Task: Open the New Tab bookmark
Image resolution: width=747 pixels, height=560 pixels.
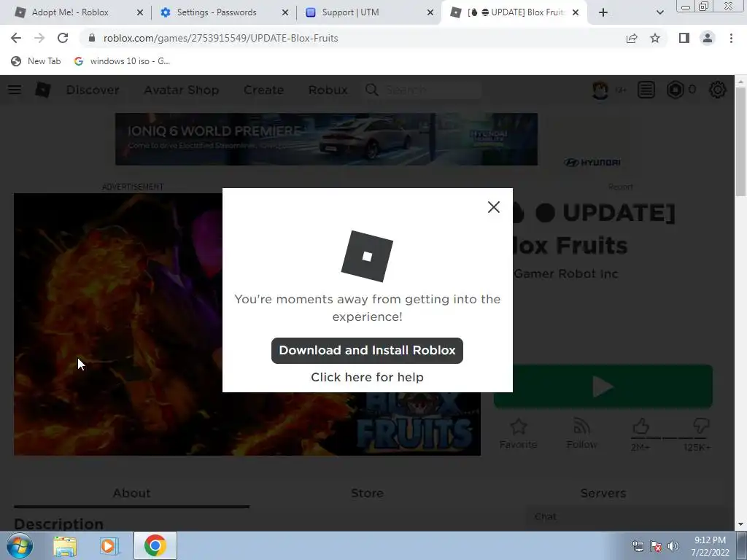Action: click(36, 61)
